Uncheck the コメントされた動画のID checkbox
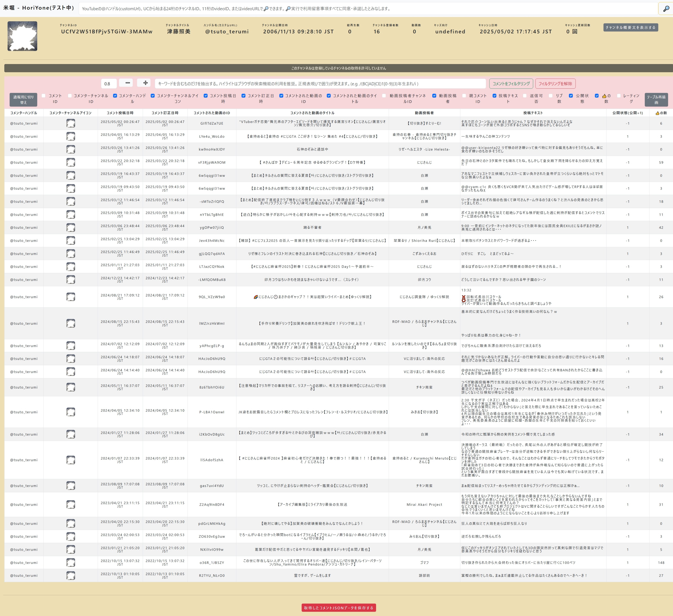Screen dimensions: 673x616 pos(281,96)
